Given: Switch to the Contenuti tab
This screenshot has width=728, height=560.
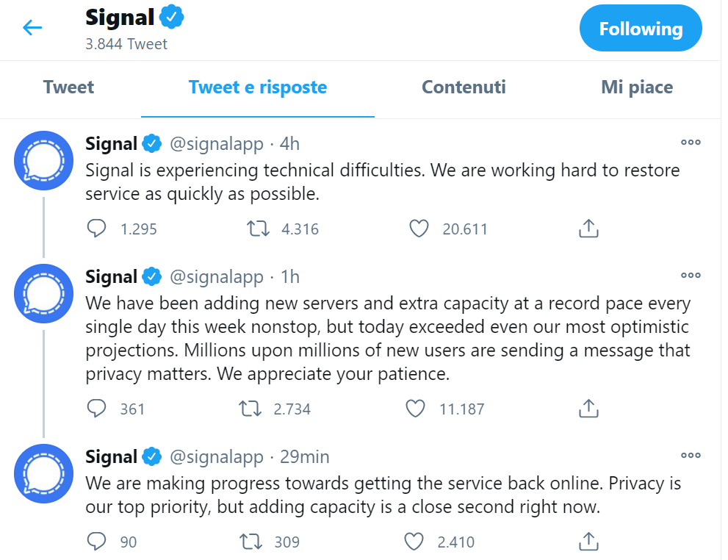Looking at the screenshot, I should [x=464, y=87].
